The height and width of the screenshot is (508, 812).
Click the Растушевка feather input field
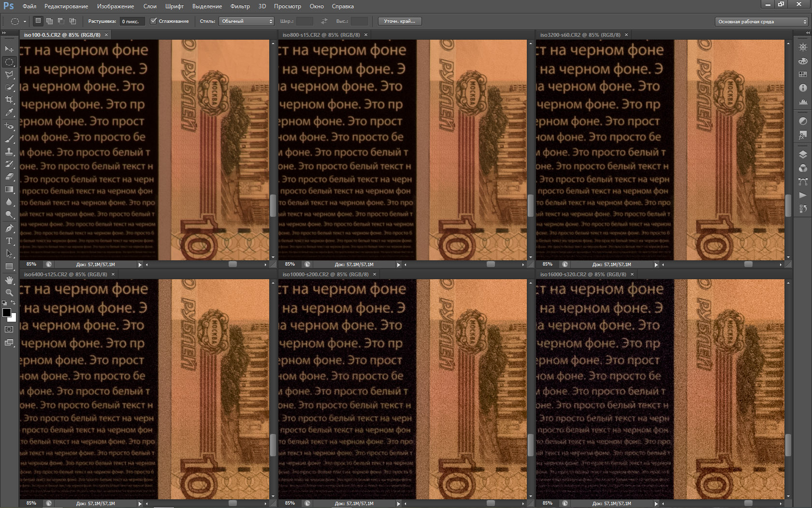[x=132, y=21]
